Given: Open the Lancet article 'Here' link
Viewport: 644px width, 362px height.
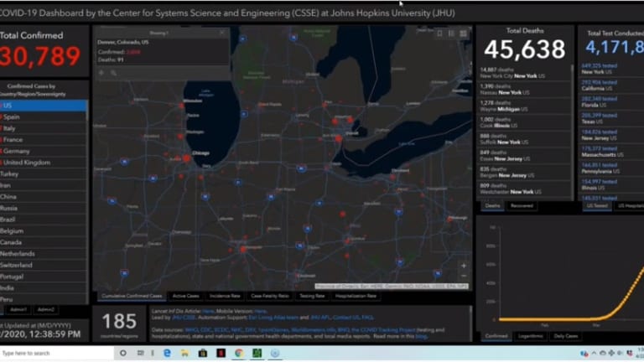Looking at the screenshot, I should [x=208, y=312].
